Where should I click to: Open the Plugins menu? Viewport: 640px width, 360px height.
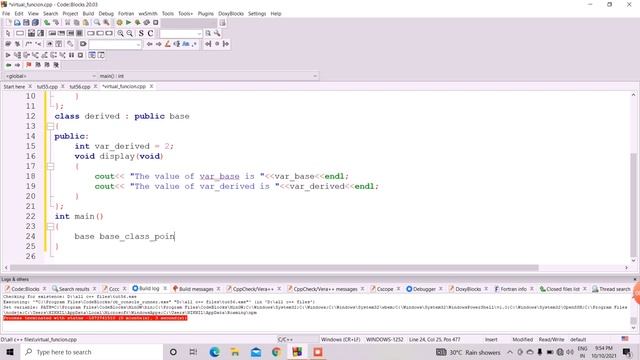tap(206, 13)
